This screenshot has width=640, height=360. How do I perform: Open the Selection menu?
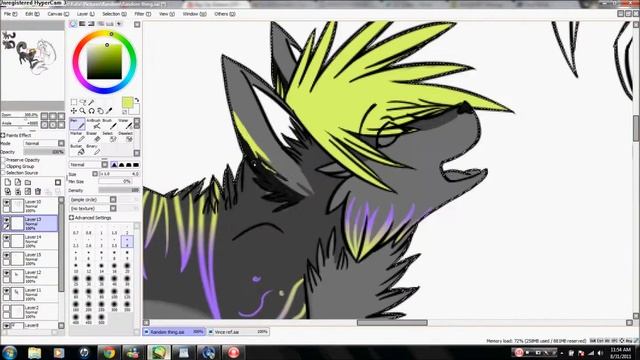click(114, 14)
